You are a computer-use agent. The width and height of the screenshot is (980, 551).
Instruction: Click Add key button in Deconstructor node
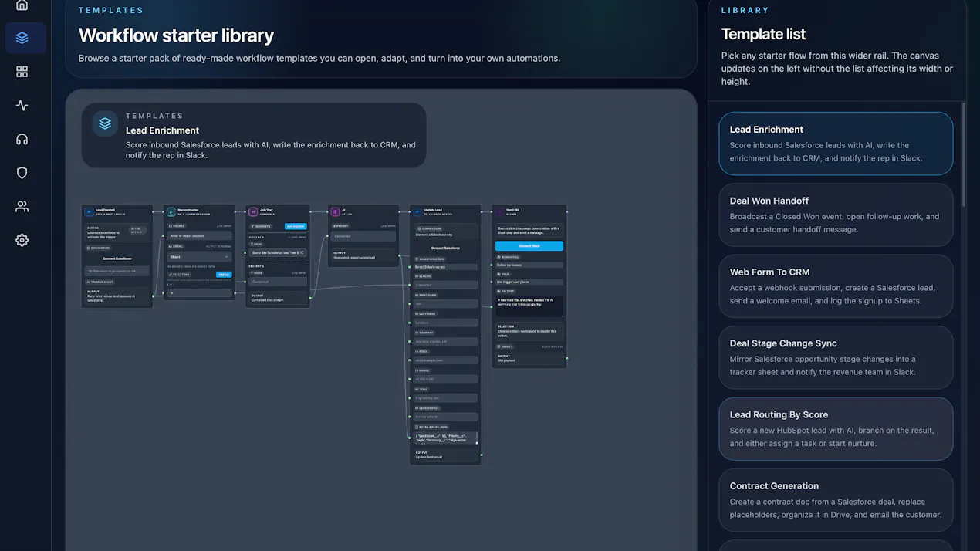point(224,275)
